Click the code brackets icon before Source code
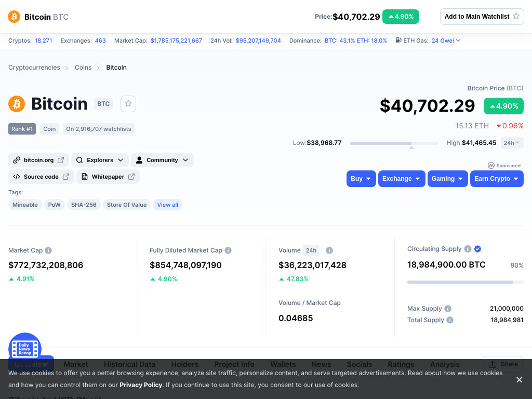This screenshot has height=399, width=532. (16, 177)
